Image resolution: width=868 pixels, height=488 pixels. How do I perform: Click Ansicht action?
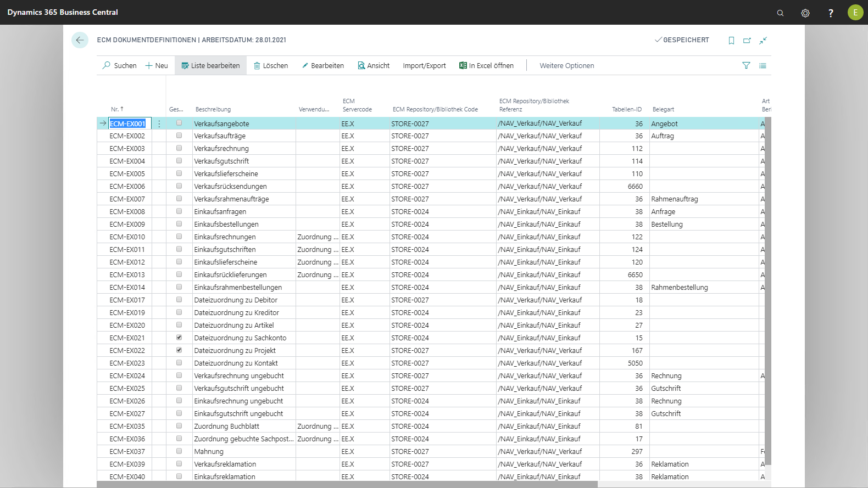coord(374,65)
